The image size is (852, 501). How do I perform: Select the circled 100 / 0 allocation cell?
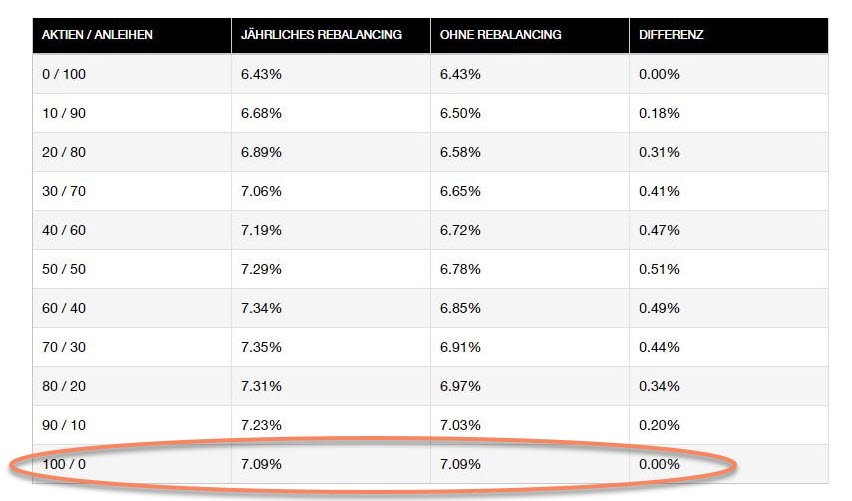(x=63, y=465)
